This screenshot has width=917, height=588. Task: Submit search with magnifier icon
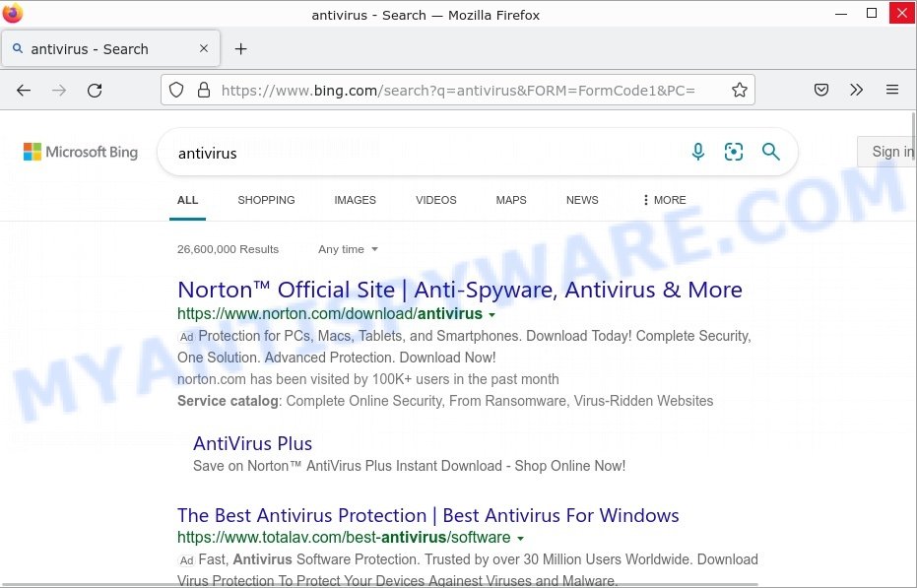(x=771, y=152)
